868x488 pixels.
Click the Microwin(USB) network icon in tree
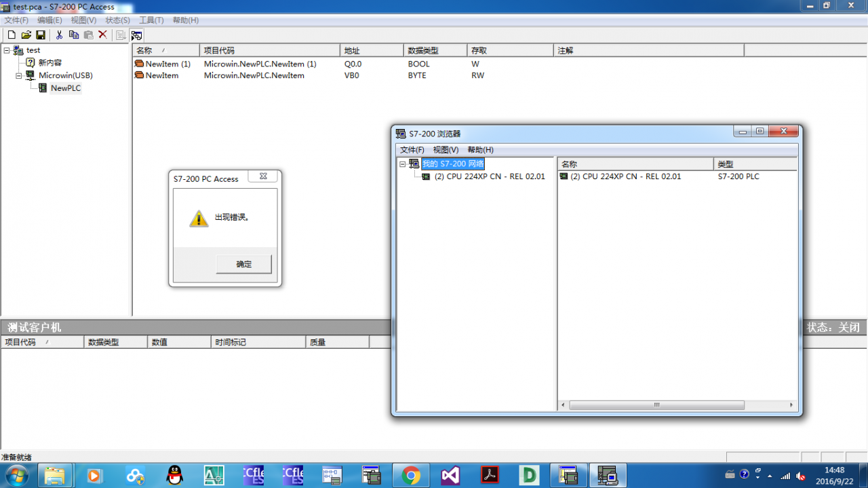(x=31, y=75)
